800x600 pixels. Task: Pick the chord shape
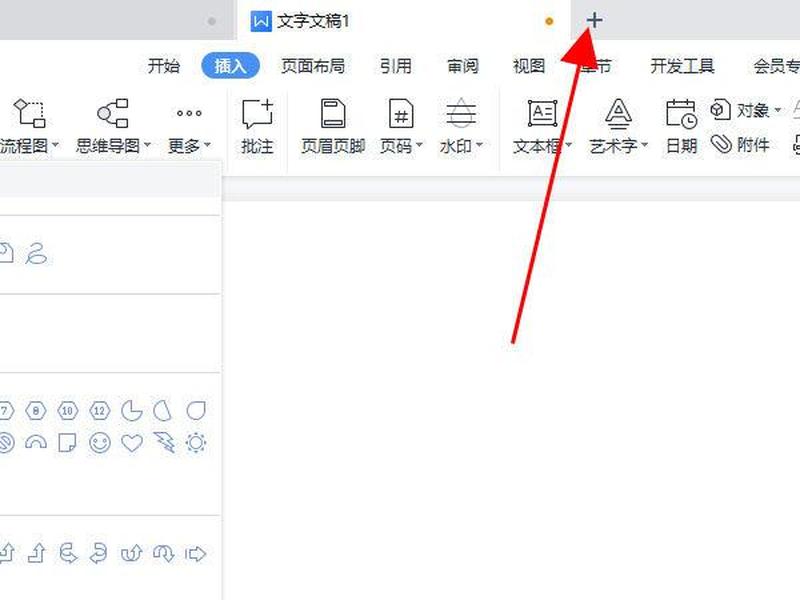pyautogui.click(x=163, y=411)
